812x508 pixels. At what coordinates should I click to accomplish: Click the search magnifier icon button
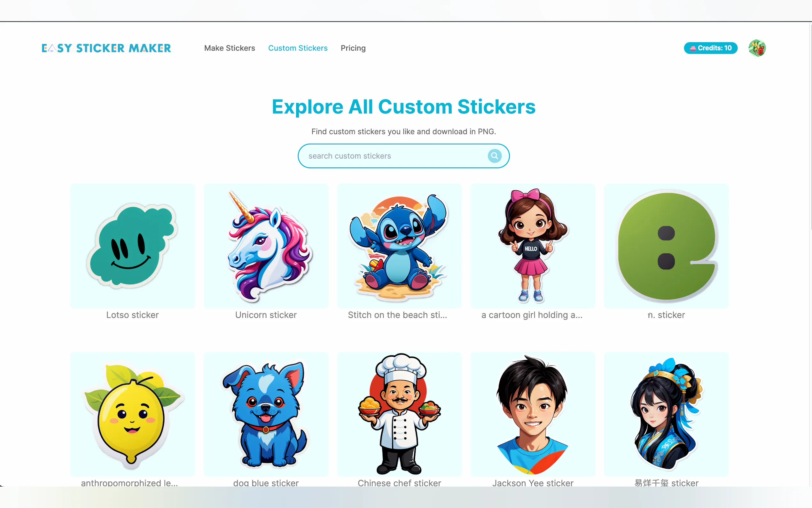pyautogui.click(x=495, y=156)
